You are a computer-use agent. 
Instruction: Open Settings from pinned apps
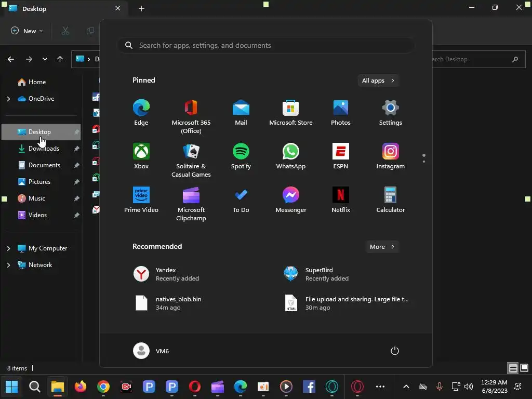pyautogui.click(x=391, y=113)
